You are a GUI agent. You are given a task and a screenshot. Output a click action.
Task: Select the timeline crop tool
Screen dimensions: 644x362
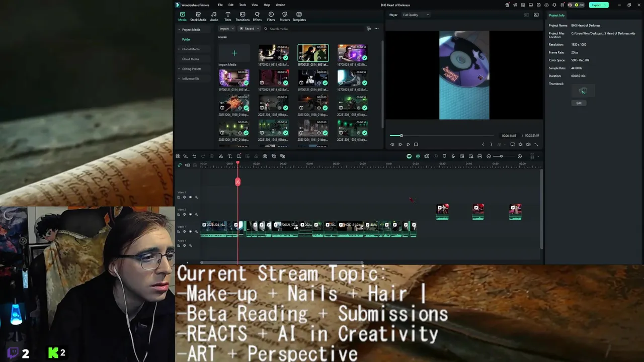238,156
